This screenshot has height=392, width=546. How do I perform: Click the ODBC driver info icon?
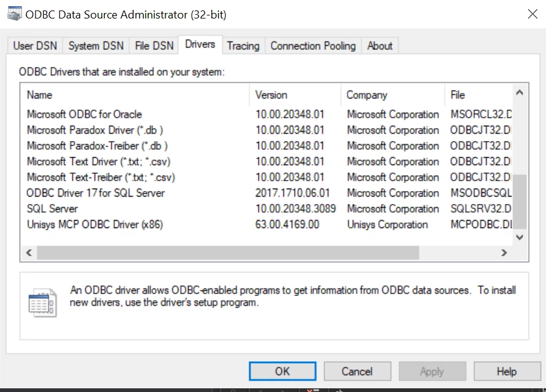[42, 302]
